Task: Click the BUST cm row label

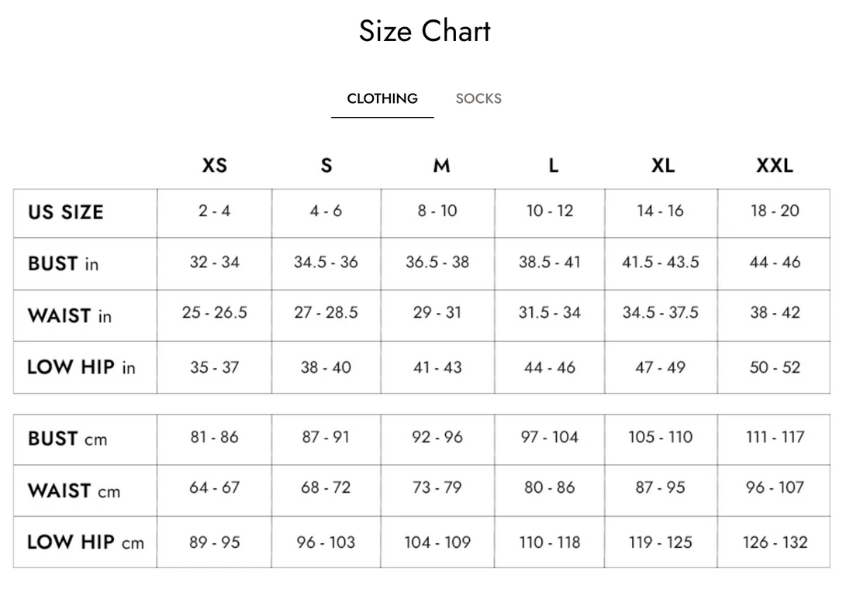Action: pyautogui.click(x=67, y=439)
